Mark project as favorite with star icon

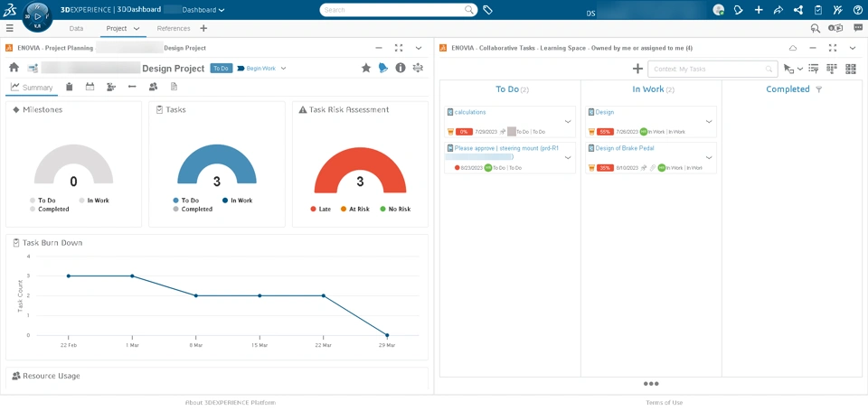pos(366,68)
